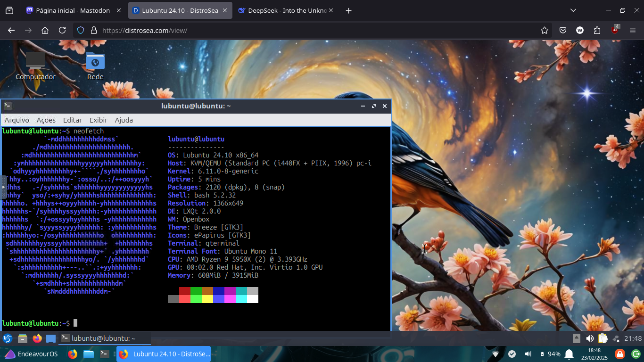Click Lubuntu network disconnected tray icon

(x=616, y=338)
